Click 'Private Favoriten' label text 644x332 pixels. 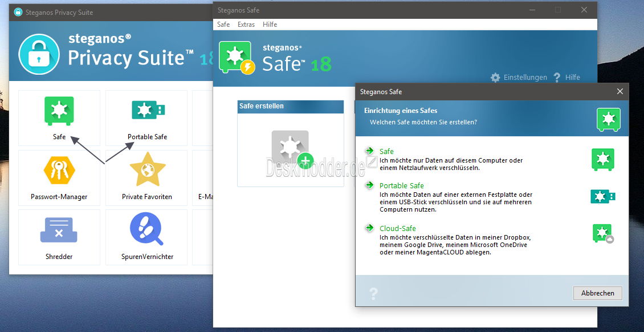coord(147,197)
